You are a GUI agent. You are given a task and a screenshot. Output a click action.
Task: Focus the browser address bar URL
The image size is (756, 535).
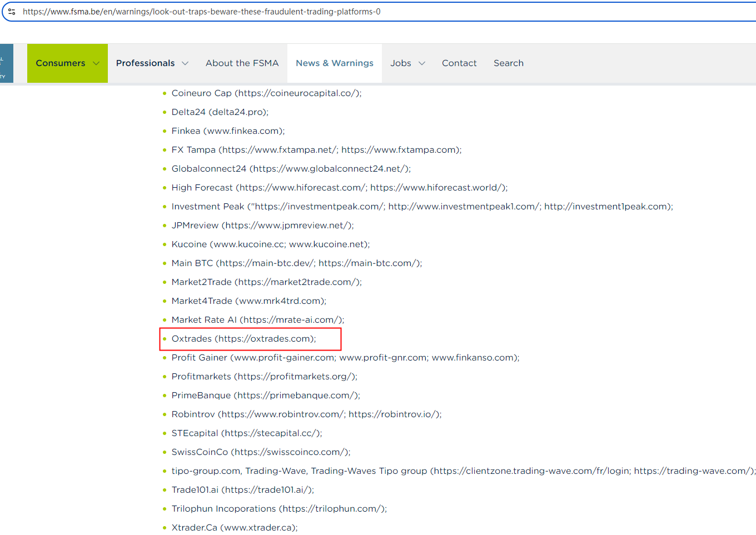tap(334, 12)
